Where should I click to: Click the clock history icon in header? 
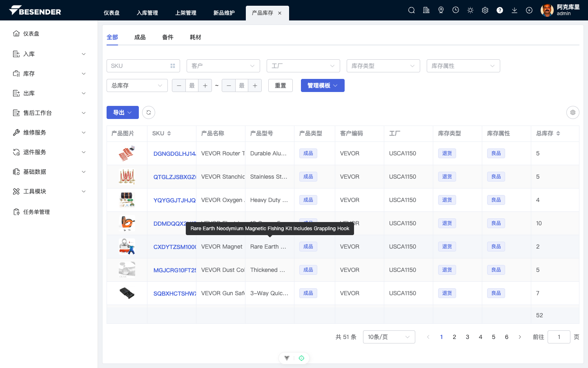click(x=456, y=10)
